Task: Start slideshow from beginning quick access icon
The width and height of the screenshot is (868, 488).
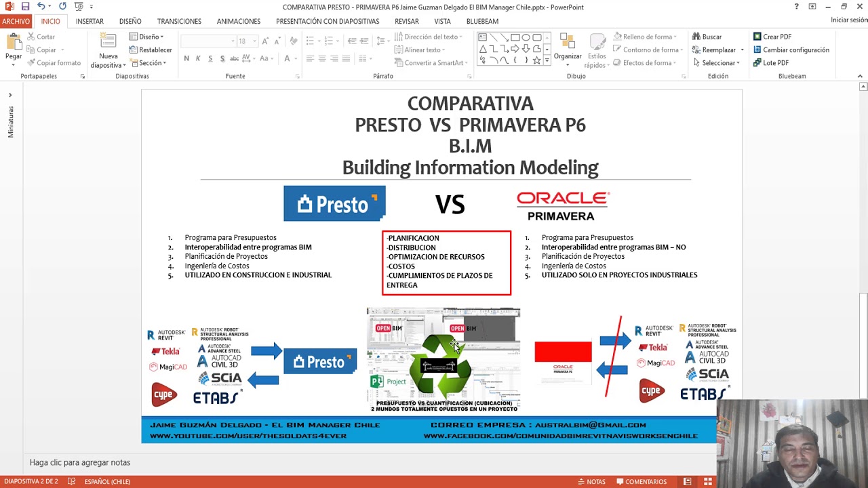Action: [x=79, y=7]
